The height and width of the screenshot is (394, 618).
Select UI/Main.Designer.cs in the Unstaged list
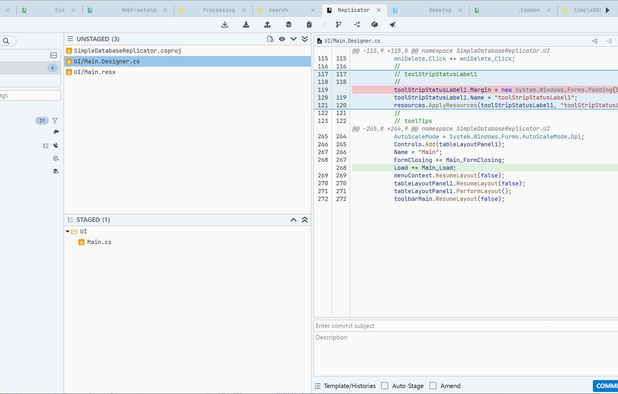point(188,61)
